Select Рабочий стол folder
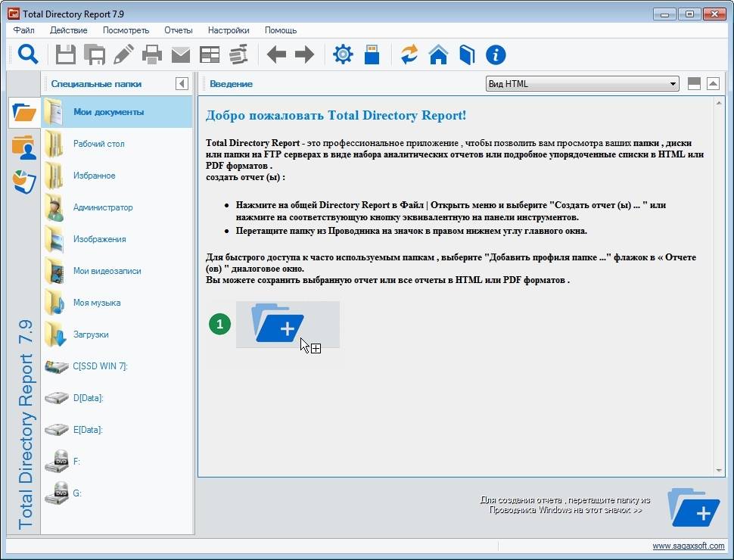Viewport: 734px width, 560px height. click(117, 144)
